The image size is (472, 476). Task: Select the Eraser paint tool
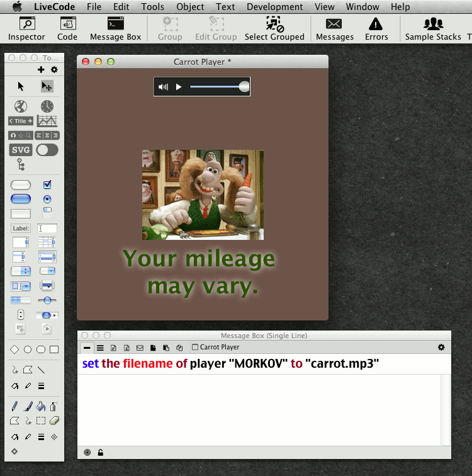(x=54, y=421)
